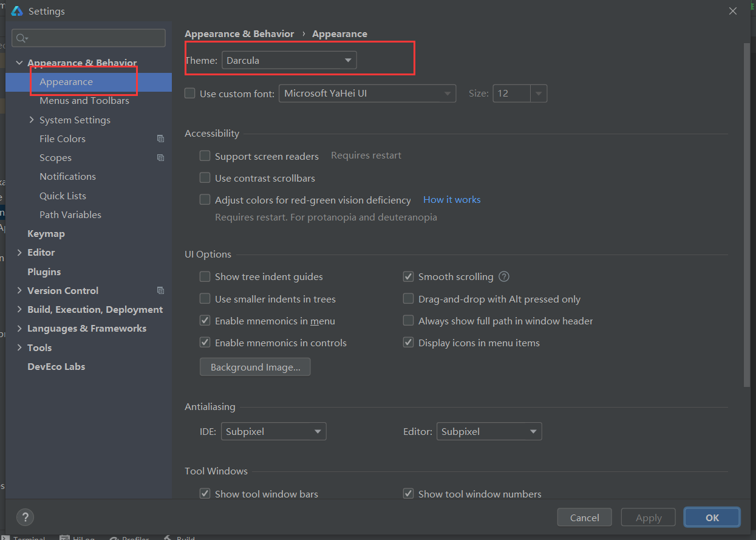
Task: Open DevEco Labs settings
Action: (x=56, y=366)
